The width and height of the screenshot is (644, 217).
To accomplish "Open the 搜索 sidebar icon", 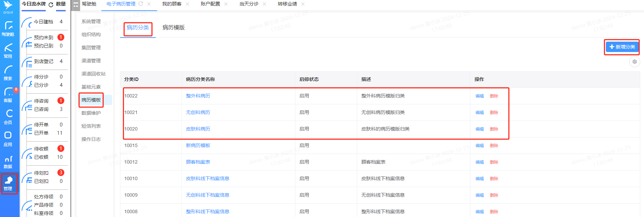I will click(8, 73).
